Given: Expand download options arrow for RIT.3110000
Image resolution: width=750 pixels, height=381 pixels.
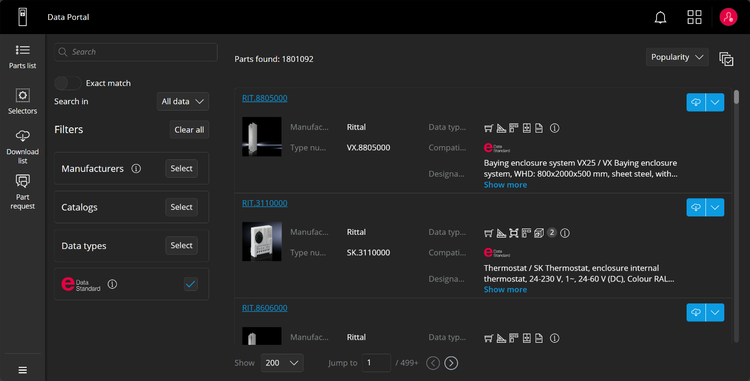Looking at the screenshot, I should (x=715, y=207).
